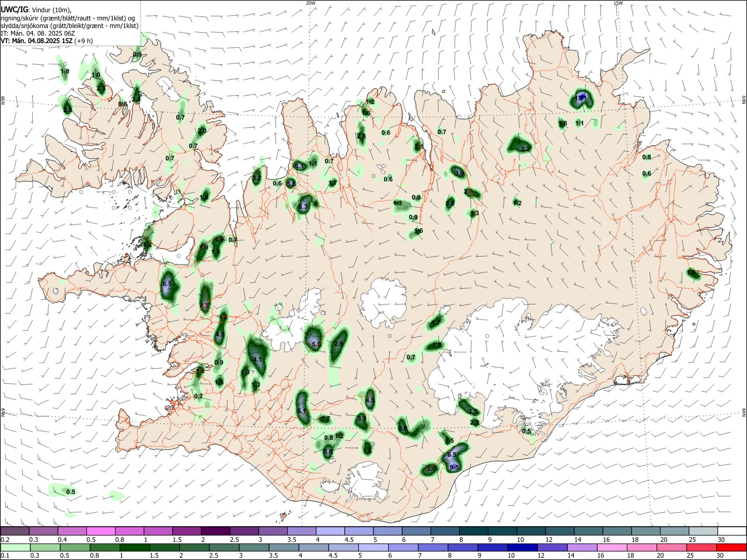This screenshot has height=560, width=747.
Task: Click the 15W longitude label
Action: pos(618,3)
